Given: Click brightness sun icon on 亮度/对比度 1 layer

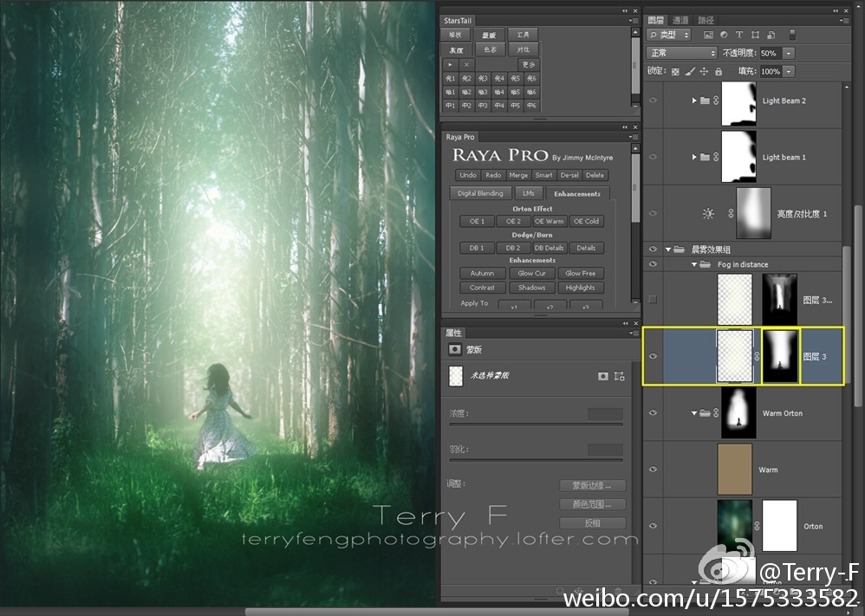Looking at the screenshot, I should coord(708,213).
